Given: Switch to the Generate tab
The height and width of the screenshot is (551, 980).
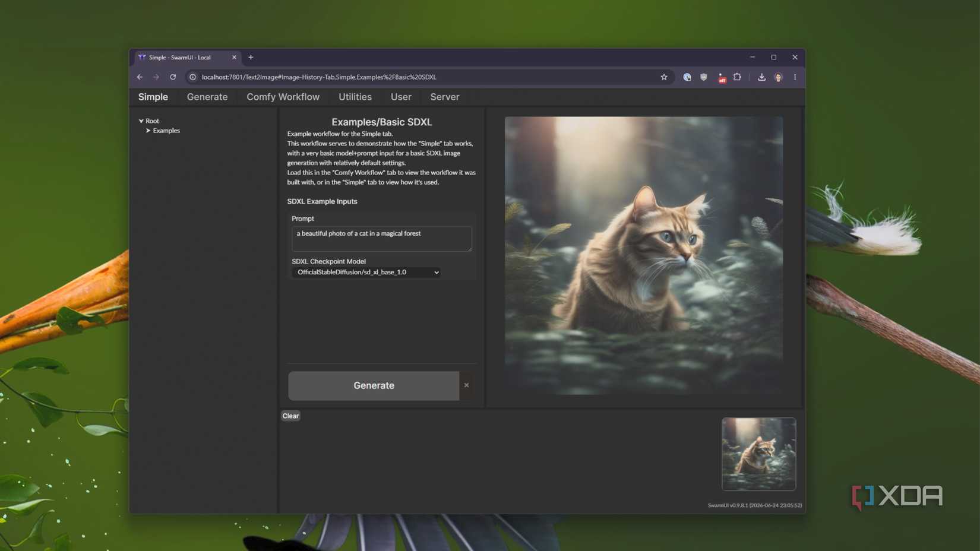Looking at the screenshot, I should click(207, 97).
